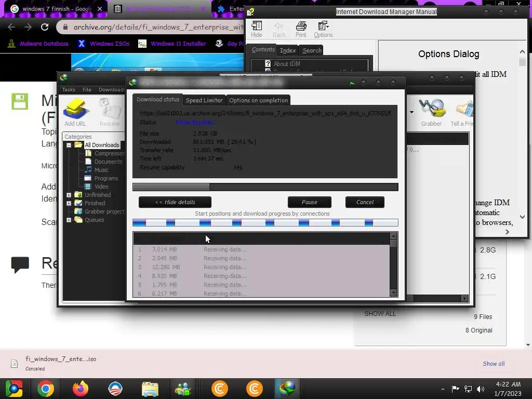This screenshot has height=399, width=532.
Task: Open Chrome from the taskbar
Action: (46, 389)
